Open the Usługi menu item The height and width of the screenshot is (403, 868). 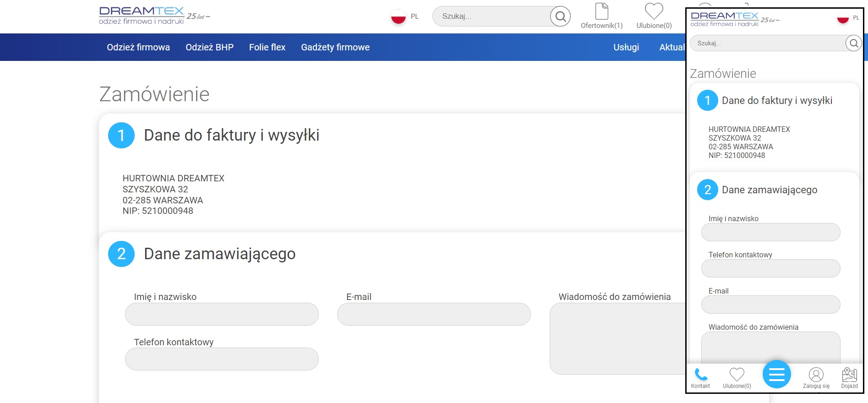pyautogui.click(x=626, y=47)
